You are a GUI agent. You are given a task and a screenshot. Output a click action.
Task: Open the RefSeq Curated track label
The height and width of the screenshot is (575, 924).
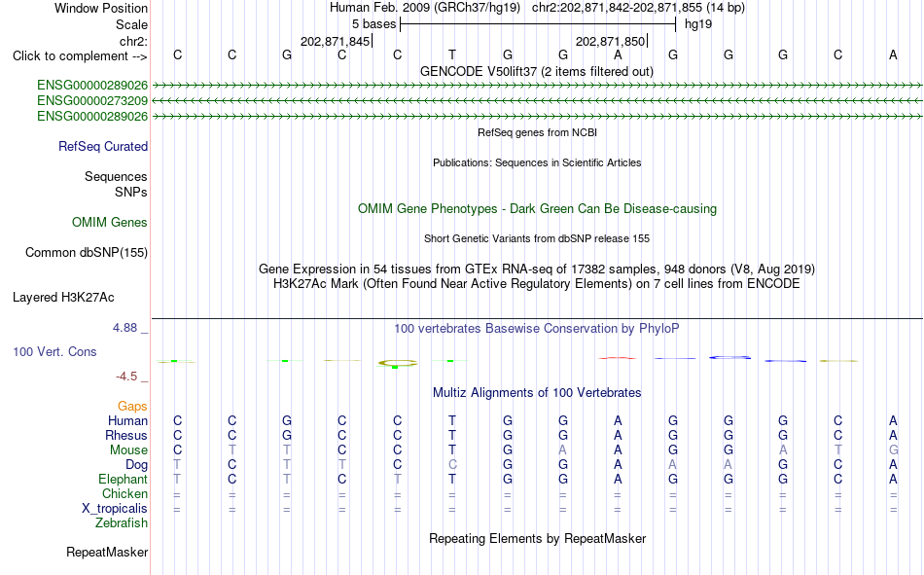[103, 146]
